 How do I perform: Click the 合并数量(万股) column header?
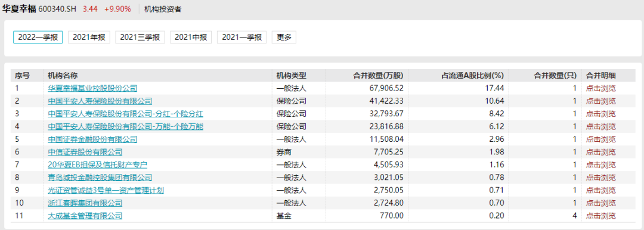[x=379, y=76]
